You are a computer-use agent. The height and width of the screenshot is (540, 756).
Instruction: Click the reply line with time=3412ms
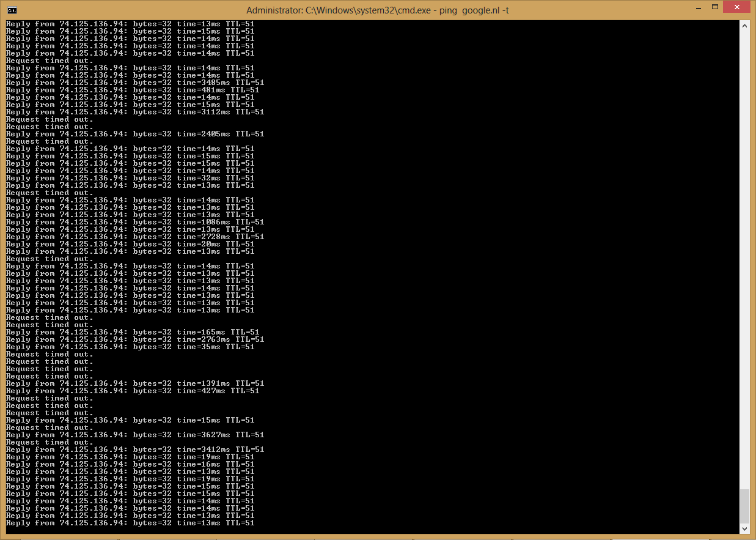[134, 449]
